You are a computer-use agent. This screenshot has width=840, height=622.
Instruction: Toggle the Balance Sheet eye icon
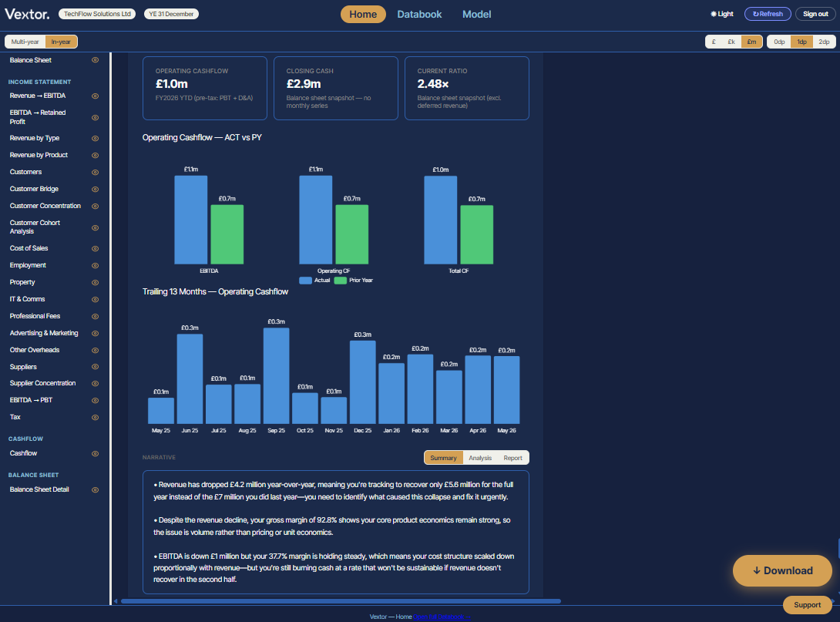click(95, 60)
